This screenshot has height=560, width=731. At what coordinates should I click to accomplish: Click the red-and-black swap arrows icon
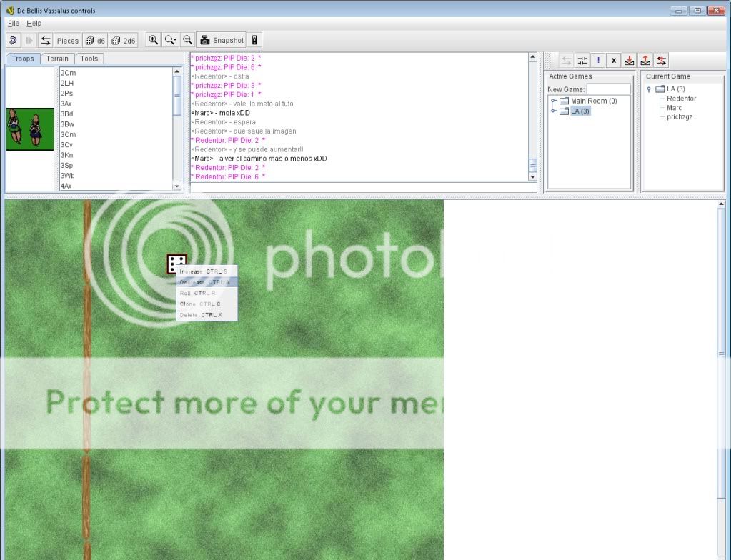[661, 61]
